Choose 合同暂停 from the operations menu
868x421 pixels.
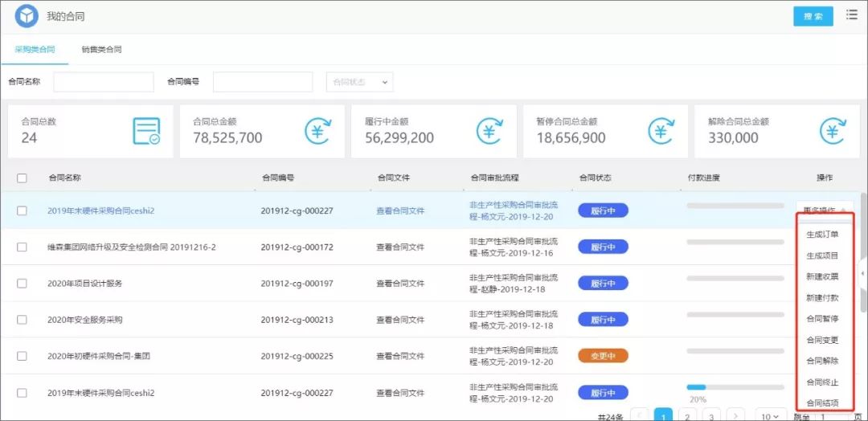823,319
